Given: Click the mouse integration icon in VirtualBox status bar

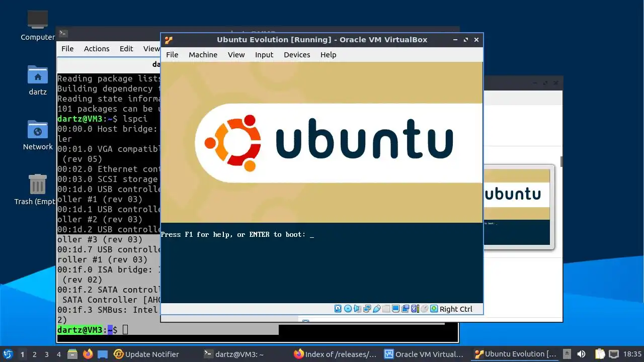Looking at the screenshot, I should pyautogui.click(x=425, y=309).
